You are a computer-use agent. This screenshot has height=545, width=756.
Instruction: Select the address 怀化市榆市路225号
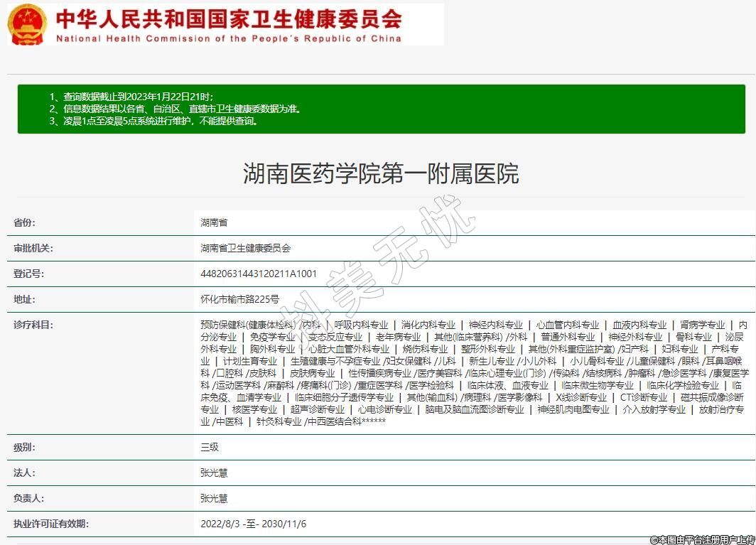(240, 299)
